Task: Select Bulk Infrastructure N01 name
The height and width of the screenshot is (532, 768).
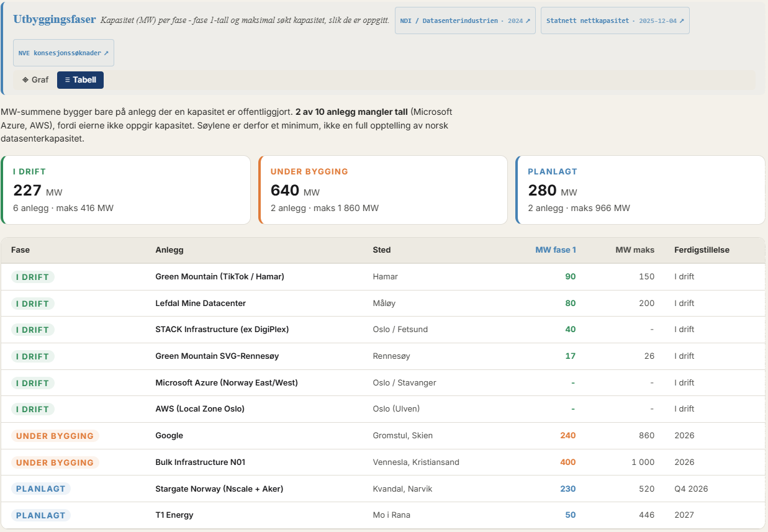Action: pyautogui.click(x=201, y=462)
